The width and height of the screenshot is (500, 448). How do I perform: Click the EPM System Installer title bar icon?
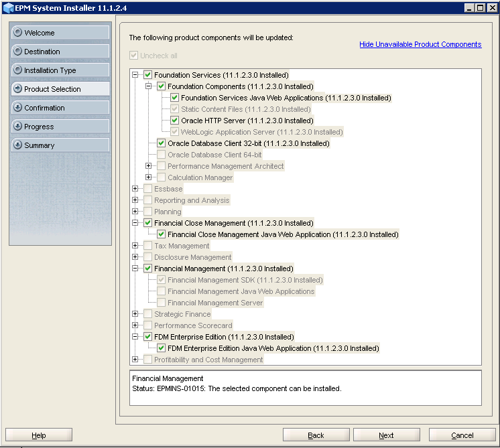[9, 8]
